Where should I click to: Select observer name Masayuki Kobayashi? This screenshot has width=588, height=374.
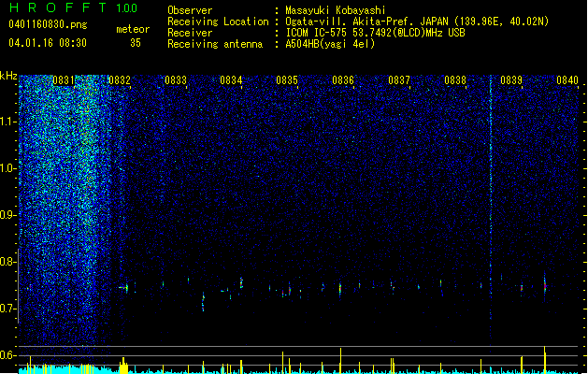pos(336,10)
